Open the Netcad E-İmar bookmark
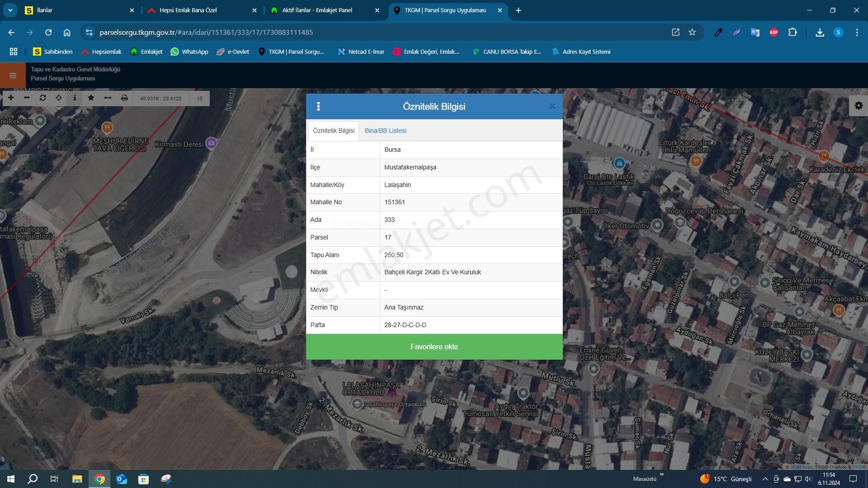This screenshot has height=488, width=868. 361,52
